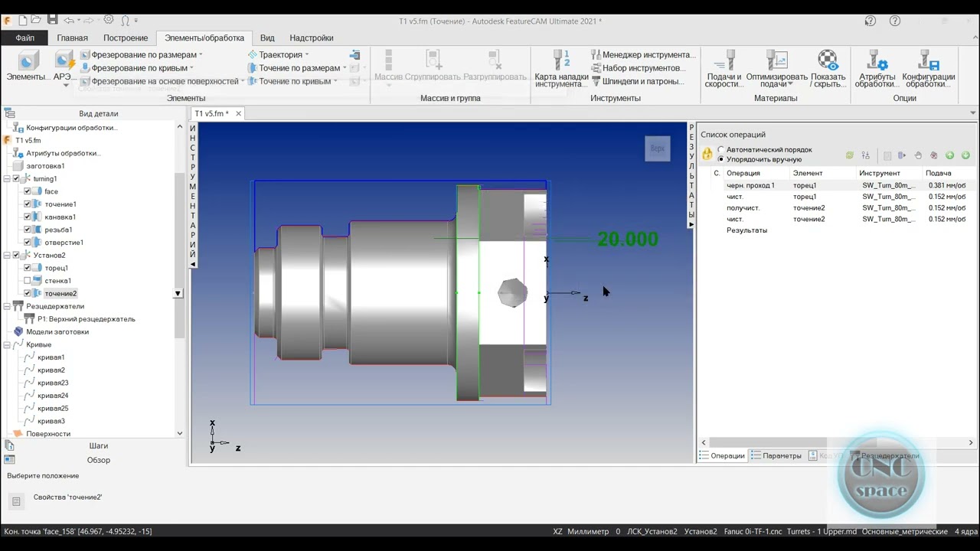The width and height of the screenshot is (980, 551).
Task: Click the hand icon in operations toolbar
Action: 918,155
